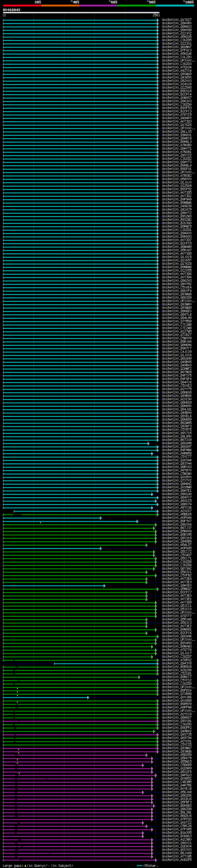This screenshot has width=197, height=868.
Task: Click the cyan alignment bar for UniRef100_Q9AXE0
Action: (54, 586)
